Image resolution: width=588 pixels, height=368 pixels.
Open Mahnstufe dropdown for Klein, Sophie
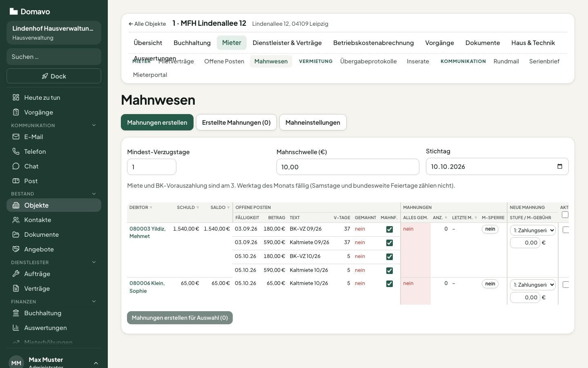coord(533,285)
